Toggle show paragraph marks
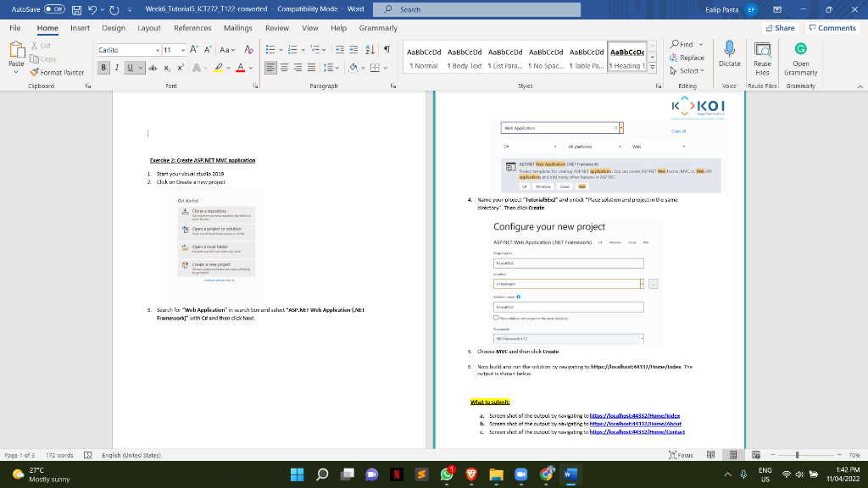This screenshot has height=488, width=868. click(387, 50)
